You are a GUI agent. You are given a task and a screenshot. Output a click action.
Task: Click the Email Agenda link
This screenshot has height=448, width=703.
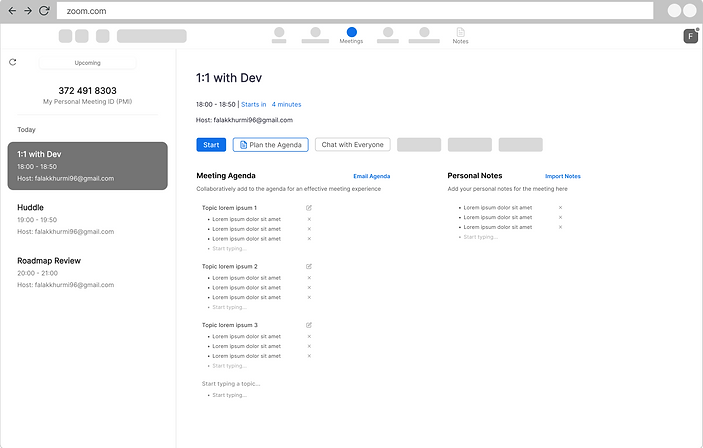pyautogui.click(x=372, y=176)
